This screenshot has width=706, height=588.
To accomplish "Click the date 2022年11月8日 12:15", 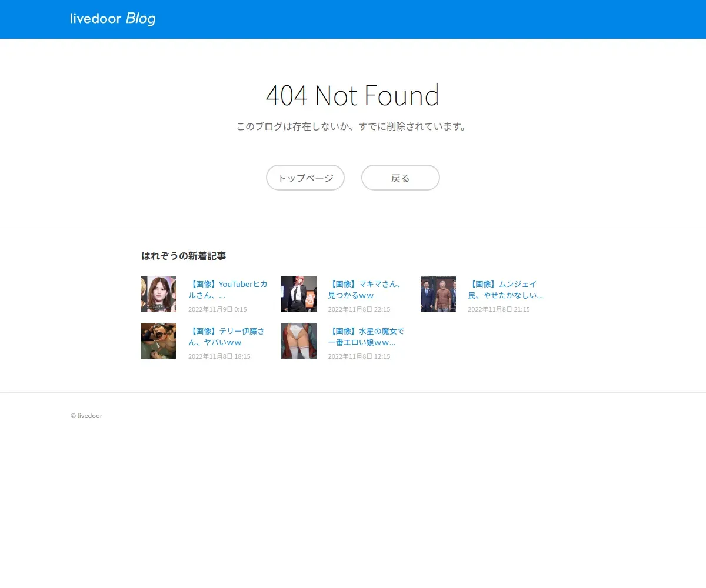I will click(x=359, y=356).
